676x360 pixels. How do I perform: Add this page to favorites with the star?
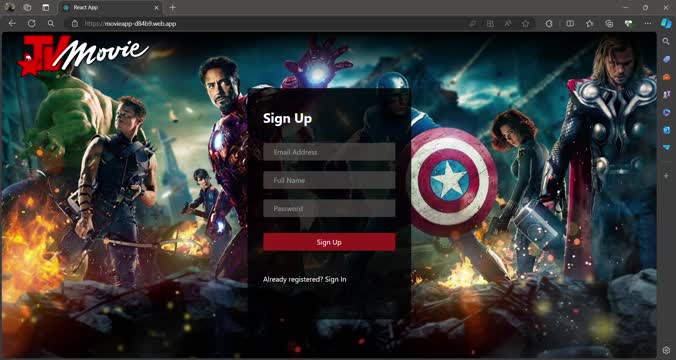click(x=526, y=24)
